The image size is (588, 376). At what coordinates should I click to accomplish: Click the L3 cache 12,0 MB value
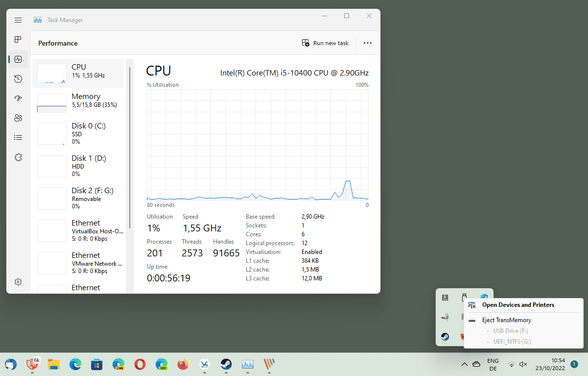(312, 278)
